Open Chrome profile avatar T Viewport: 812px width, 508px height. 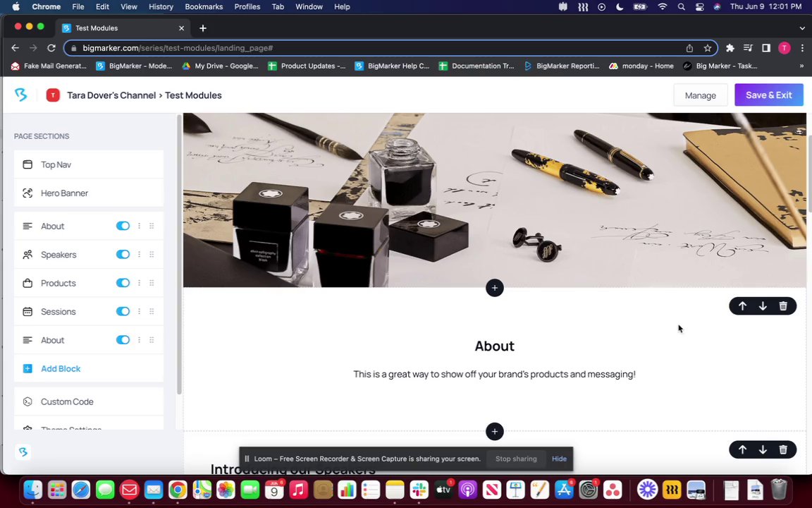pyautogui.click(x=784, y=48)
